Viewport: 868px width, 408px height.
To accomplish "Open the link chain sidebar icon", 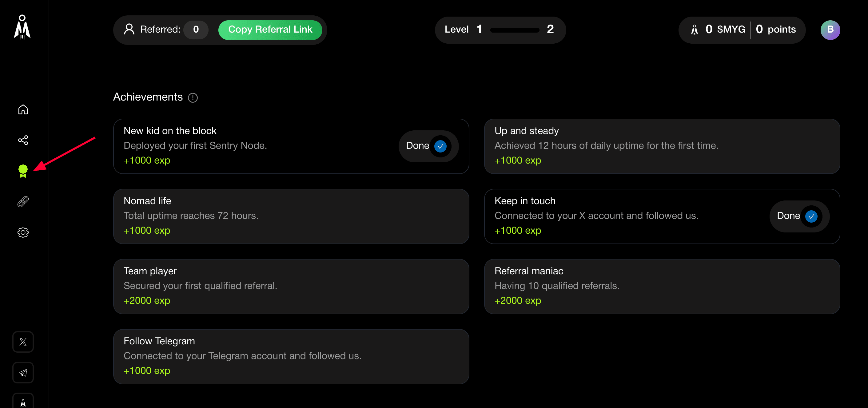I will pos(23,202).
